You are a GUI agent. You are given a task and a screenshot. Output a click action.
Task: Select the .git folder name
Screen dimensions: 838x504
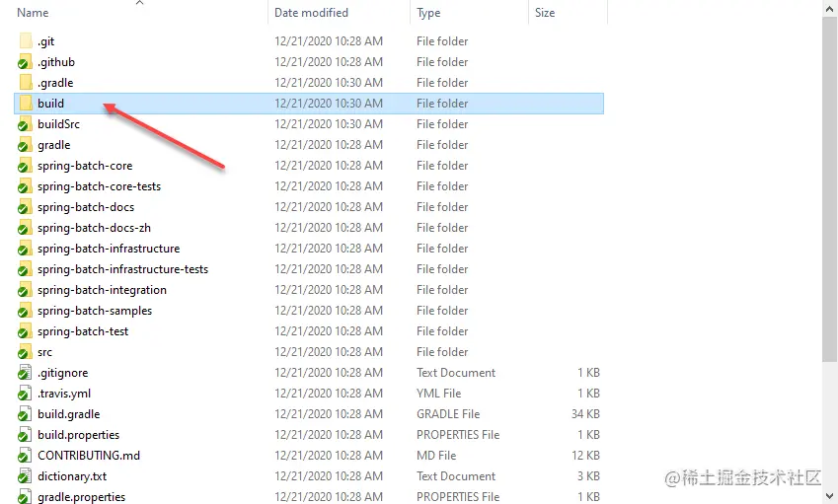46,41
